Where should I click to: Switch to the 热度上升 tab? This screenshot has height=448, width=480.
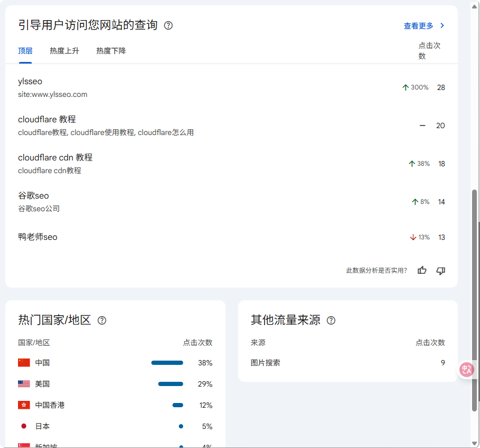(65, 51)
